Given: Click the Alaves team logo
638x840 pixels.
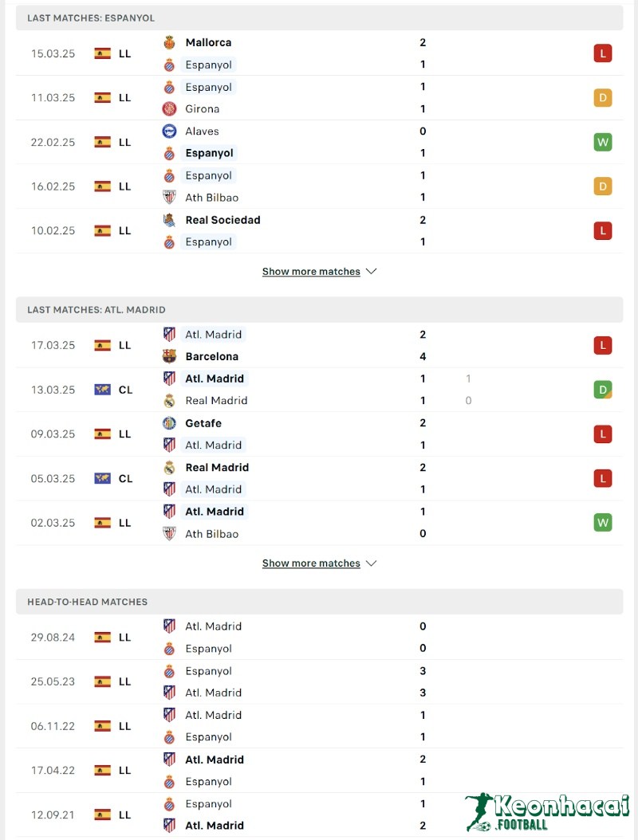Looking at the screenshot, I should click(170, 131).
